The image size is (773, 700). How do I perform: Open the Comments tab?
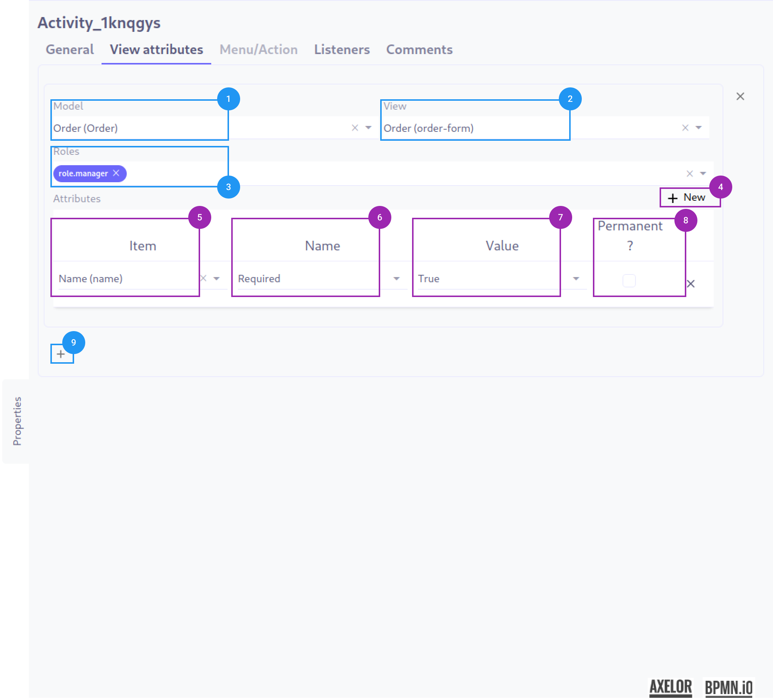point(419,49)
